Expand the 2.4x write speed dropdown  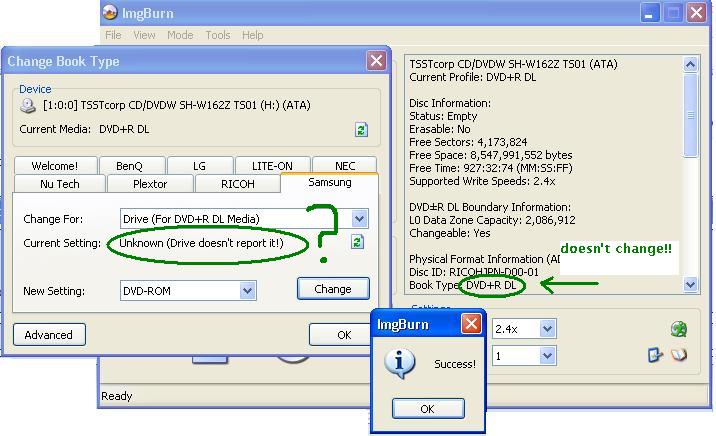pyautogui.click(x=547, y=329)
